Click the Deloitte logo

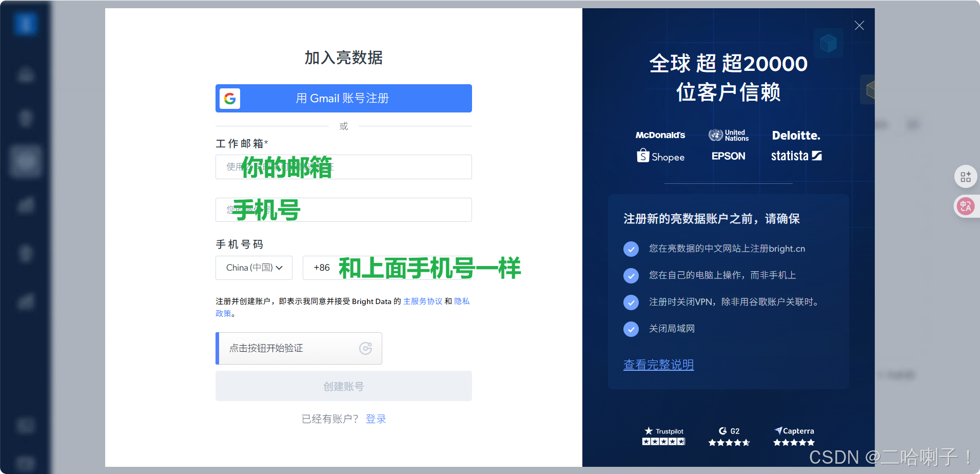pyautogui.click(x=796, y=136)
